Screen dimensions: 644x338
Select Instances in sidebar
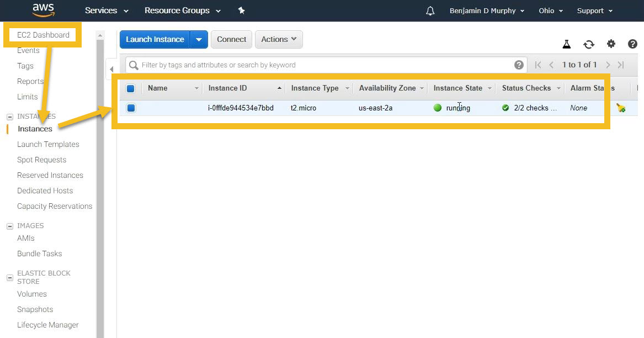[35, 129]
